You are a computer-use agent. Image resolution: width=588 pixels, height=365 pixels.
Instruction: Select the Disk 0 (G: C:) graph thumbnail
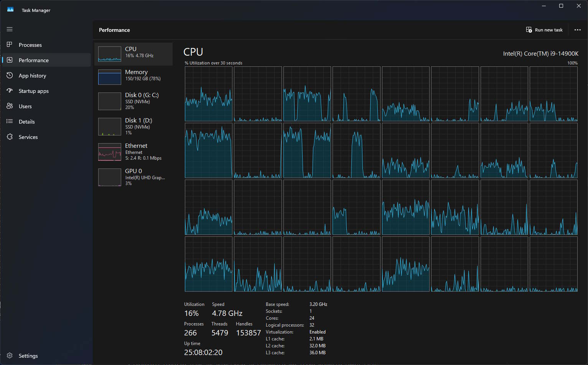(110, 101)
